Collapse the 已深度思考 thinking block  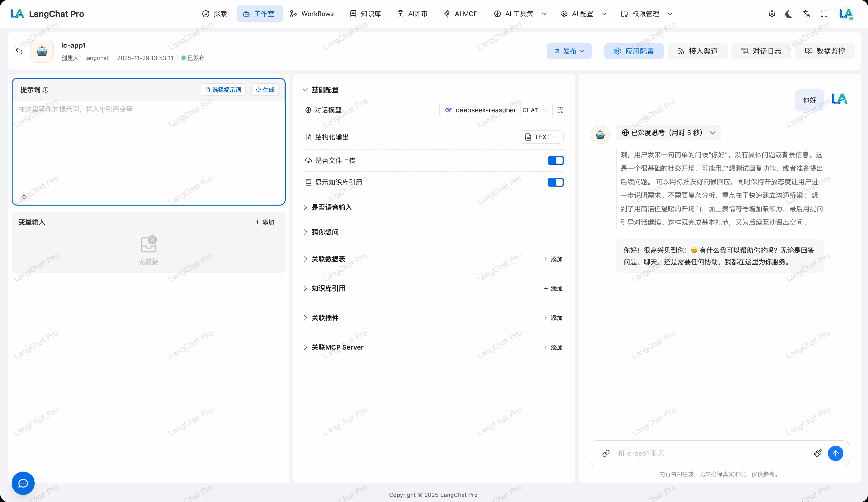[668, 133]
